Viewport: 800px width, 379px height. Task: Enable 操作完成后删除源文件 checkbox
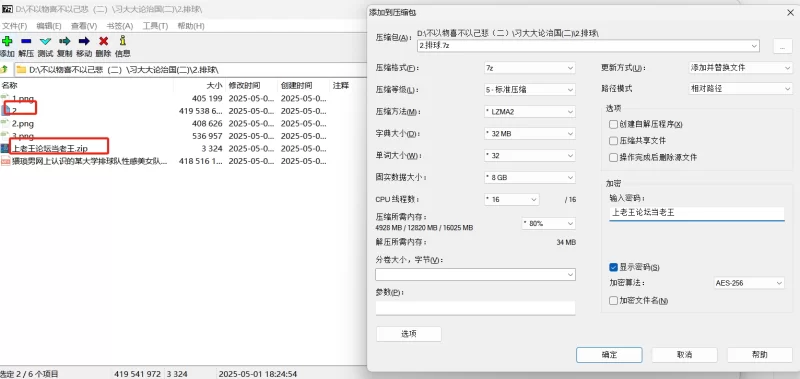coord(613,157)
